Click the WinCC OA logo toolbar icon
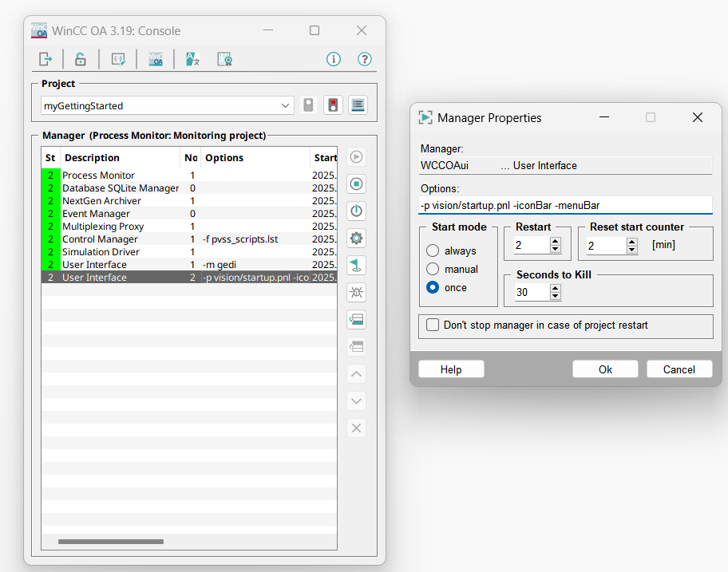The height and width of the screenshot is (572, 728). click(x=156, y=59)
